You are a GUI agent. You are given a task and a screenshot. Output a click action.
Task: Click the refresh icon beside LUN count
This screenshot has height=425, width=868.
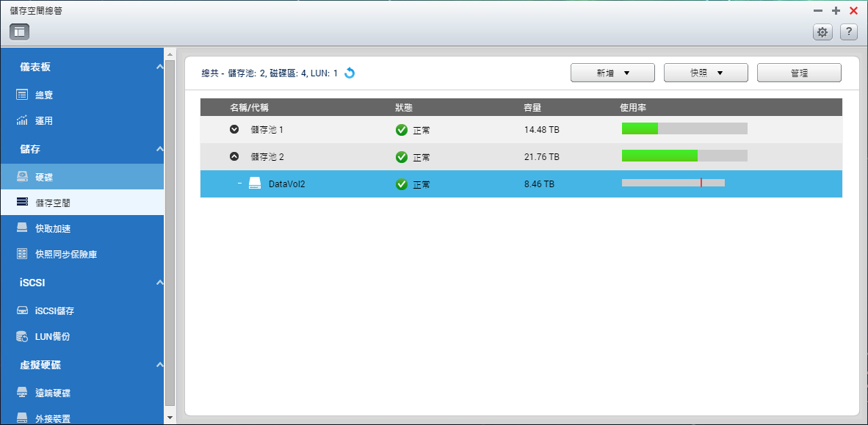pyautogui.click(x=350, y=73)
